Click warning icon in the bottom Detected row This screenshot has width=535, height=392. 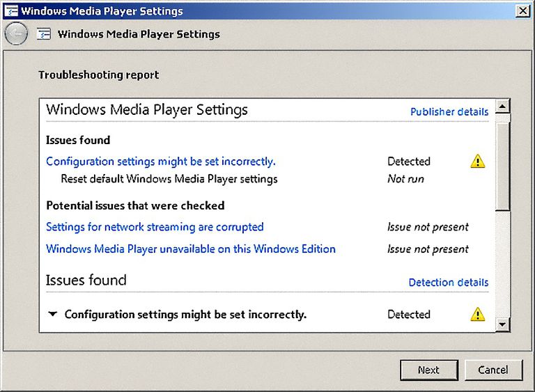pos(477,314)
